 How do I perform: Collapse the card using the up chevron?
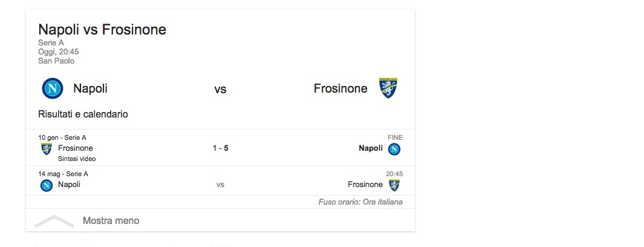click(x=54, y=221)
